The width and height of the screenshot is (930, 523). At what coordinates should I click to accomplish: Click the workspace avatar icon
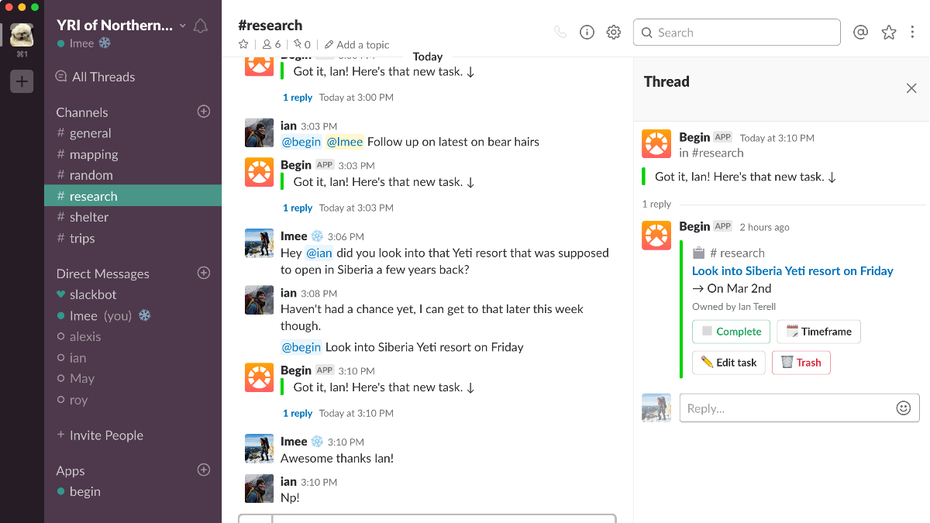(x=22, y=35)
